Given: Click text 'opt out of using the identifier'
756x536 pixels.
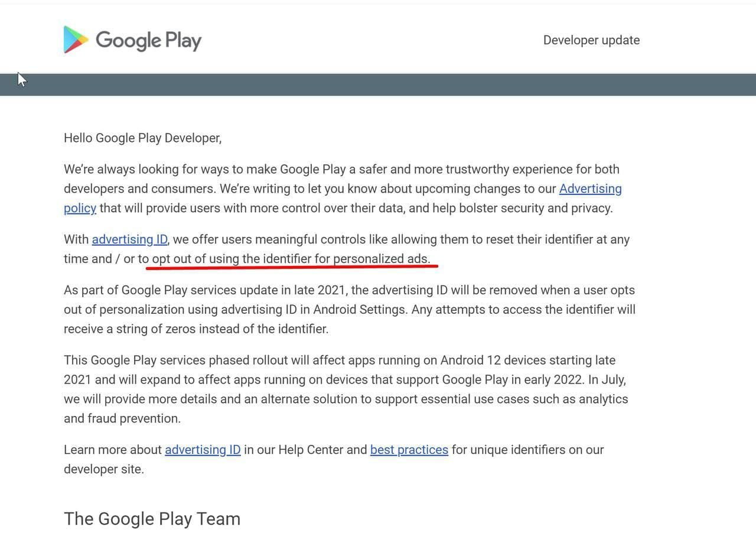Looking at the screenshot, I should (x=232, y=259).
